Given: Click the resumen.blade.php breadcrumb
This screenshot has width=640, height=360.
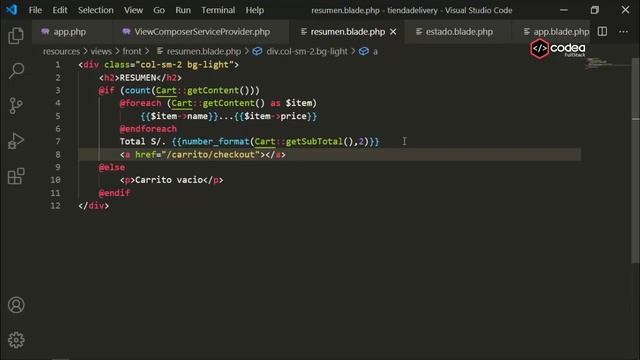Looking at the screenshot, I should (x=199, y=51).
